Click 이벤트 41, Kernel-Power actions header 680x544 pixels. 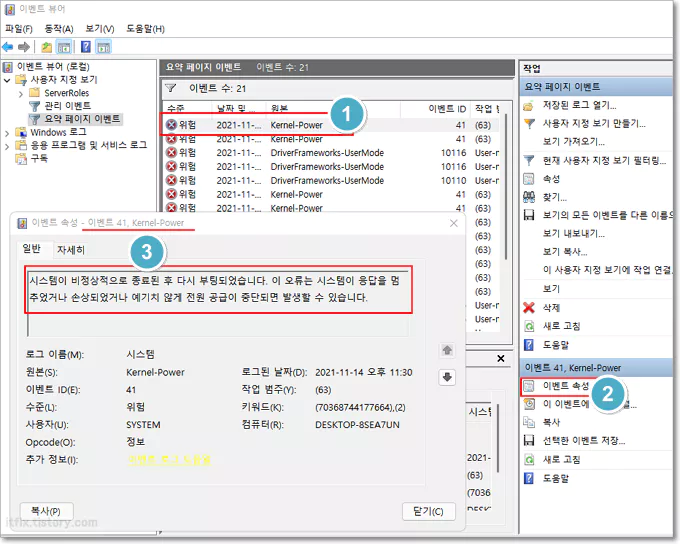click(x=596, y=368)
